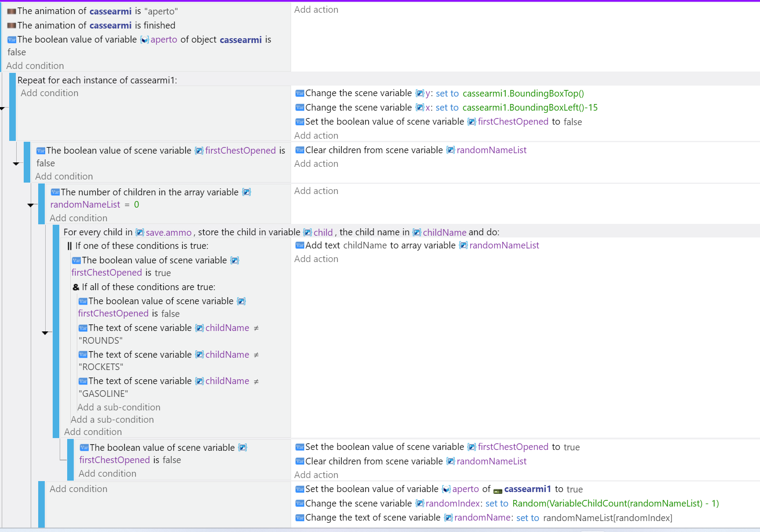Add a condition to the empty bottom event
This screenshot has width=760, height=532.
79,489
